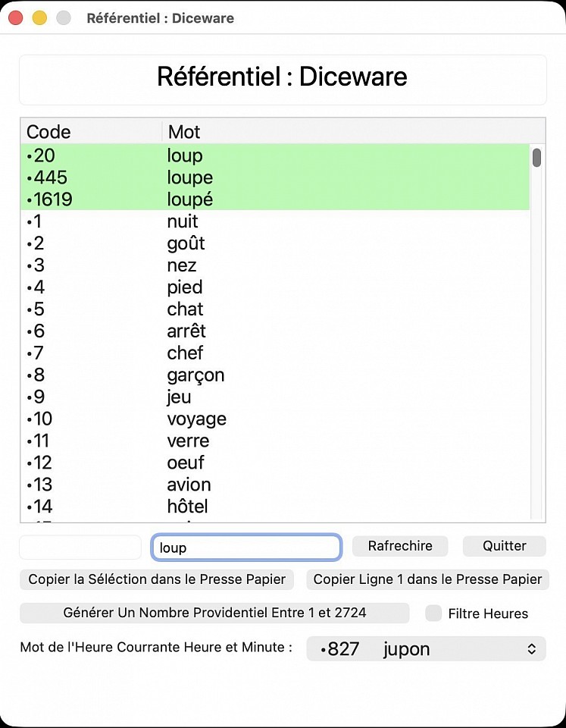Click Copier Ligne 1 dans le Presse Papier
Viewport: 566px width, 728px height.
click(x=427, y=579)
